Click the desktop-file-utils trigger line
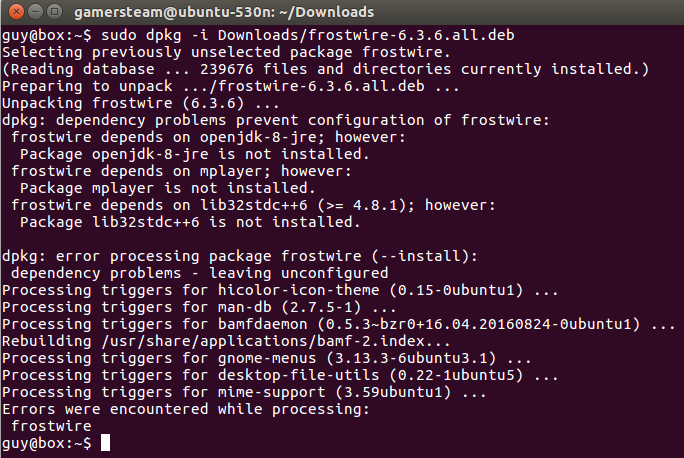The image size is (684, 458). (280, 376)
